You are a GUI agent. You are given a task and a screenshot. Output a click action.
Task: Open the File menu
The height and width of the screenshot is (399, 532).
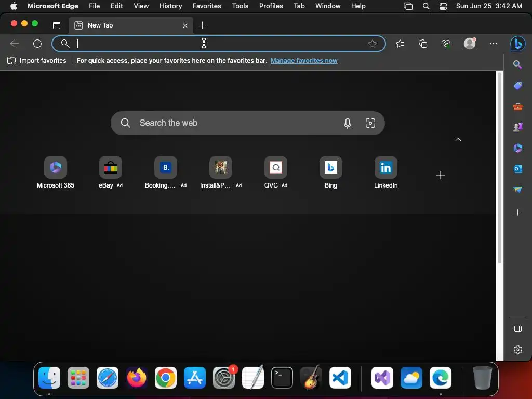pyautogui.click(x=95, y=6)
